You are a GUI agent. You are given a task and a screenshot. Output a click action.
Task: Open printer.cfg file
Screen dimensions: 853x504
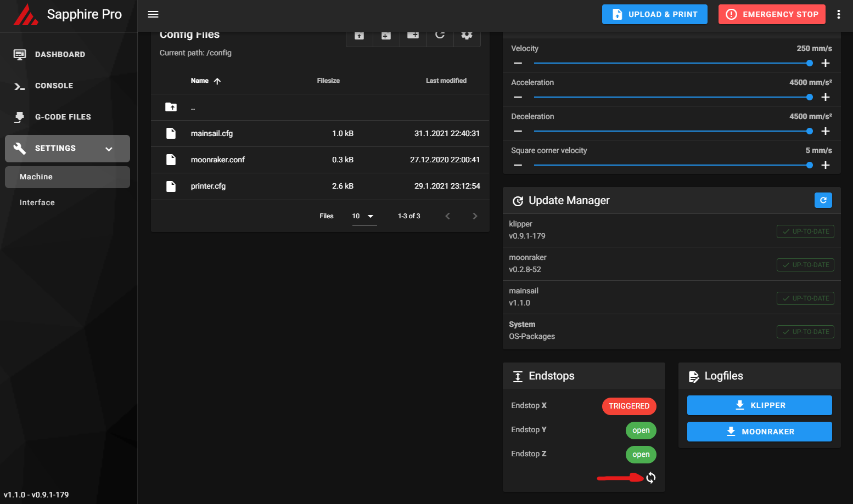tap(208, 186)
